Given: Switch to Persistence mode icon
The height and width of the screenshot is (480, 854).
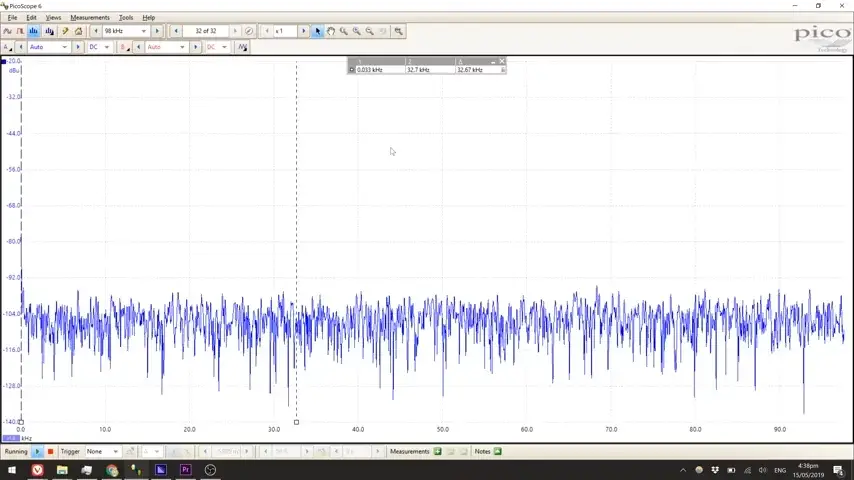Looking at the screenshot, I should click(x=20, y=31).
